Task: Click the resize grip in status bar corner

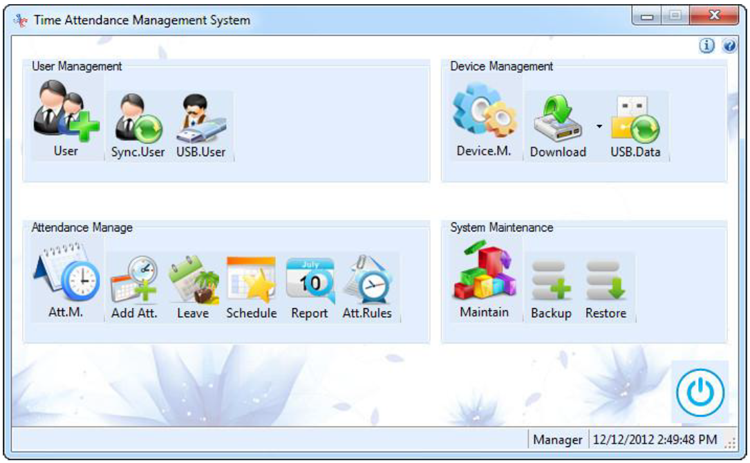Action: pos(730,444)
